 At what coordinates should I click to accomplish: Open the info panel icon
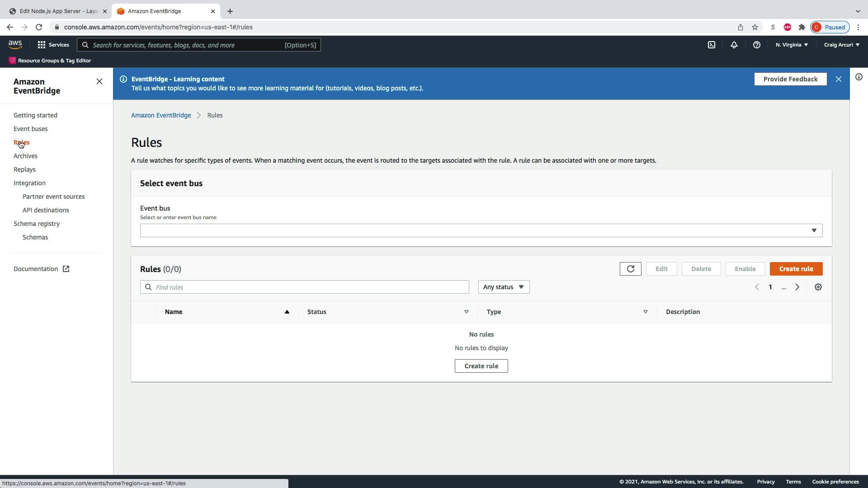coord(859,77)
